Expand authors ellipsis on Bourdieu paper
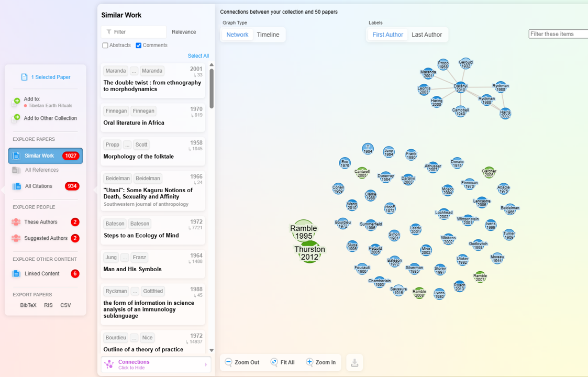 coord(134,338)
